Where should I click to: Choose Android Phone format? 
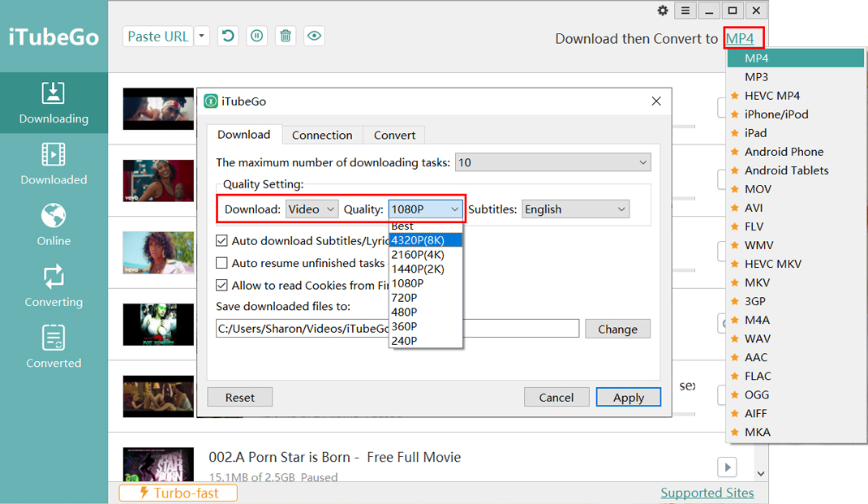(x=796, y=152)
